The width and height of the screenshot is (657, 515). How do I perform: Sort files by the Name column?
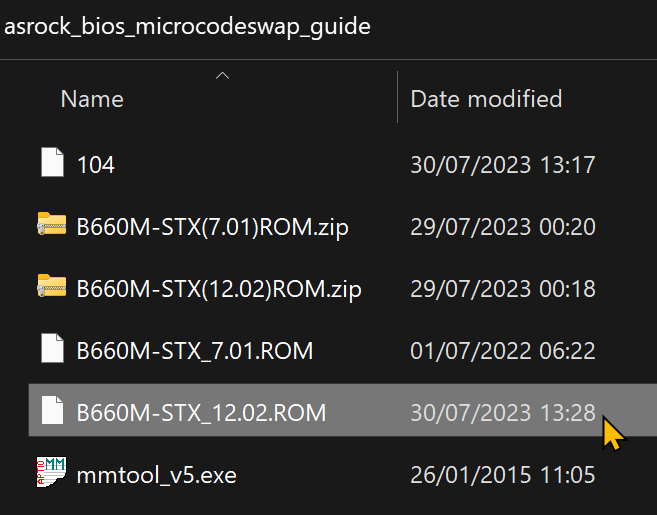point(92,99)
